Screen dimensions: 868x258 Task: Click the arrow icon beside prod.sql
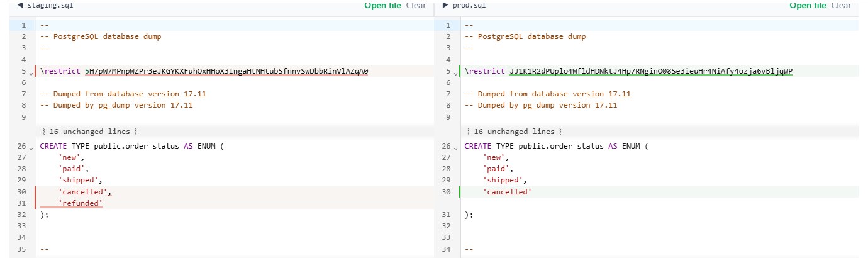445,5
